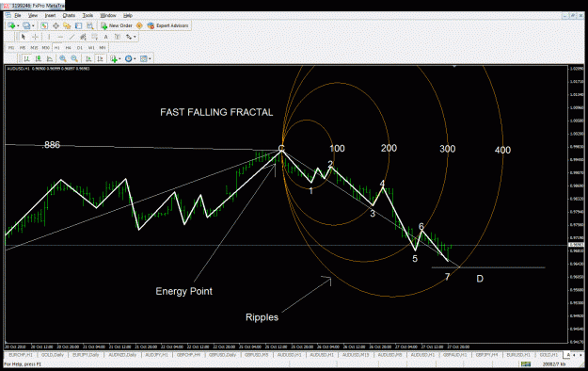Toggle Chart Shift from right border
Image resolution: width=588 pixels, height=371 pixels.
pos(100,58)
